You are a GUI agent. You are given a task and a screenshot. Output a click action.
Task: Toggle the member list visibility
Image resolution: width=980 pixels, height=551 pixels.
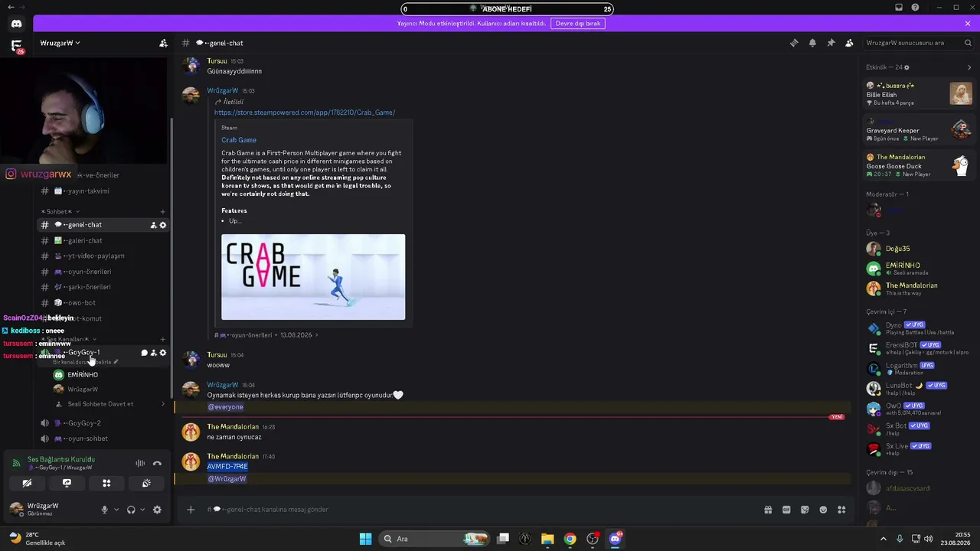[x=849, y=43]
